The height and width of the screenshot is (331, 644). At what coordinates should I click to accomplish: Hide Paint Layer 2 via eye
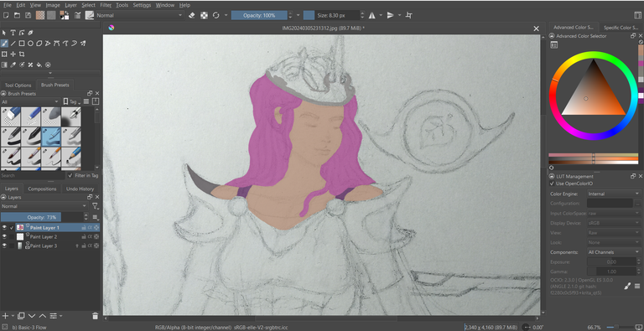[x=4, y=236]
